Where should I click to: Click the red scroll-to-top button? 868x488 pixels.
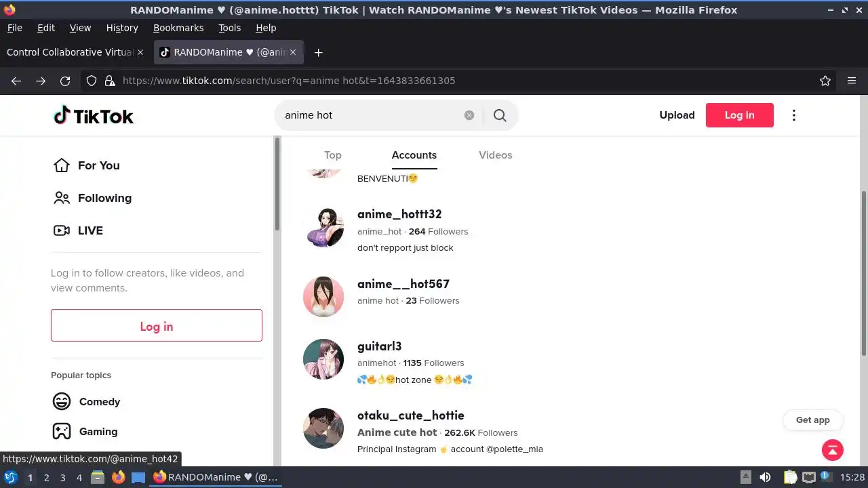833,449
